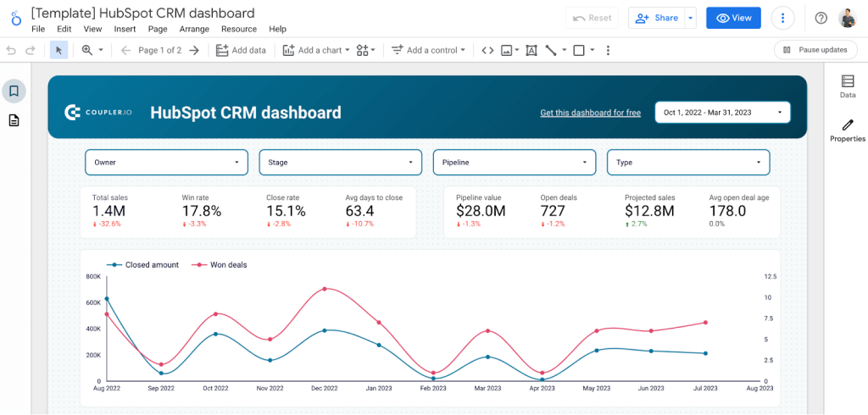Click the bookmark icon in left sidebar
Viewport: 868px width, 415px height.
tap(14, 91)
